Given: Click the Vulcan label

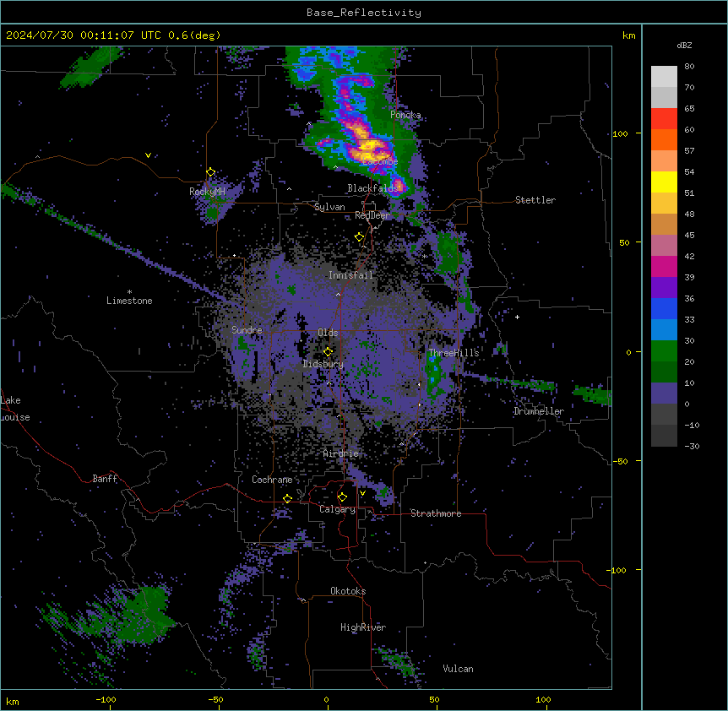Looking at the screenshot, I should 458,669.
